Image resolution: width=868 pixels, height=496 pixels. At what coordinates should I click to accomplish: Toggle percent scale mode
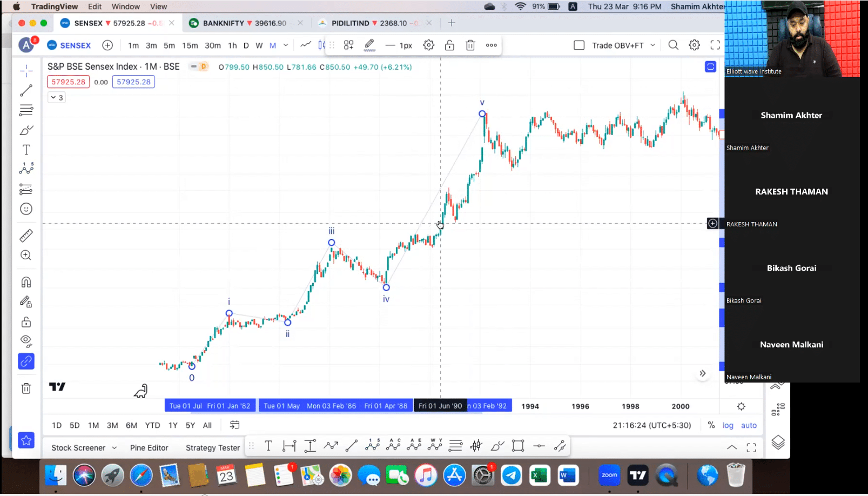coord(711,425)
